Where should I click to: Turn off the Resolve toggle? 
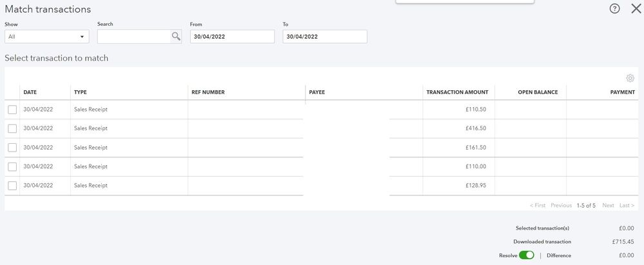527,255
